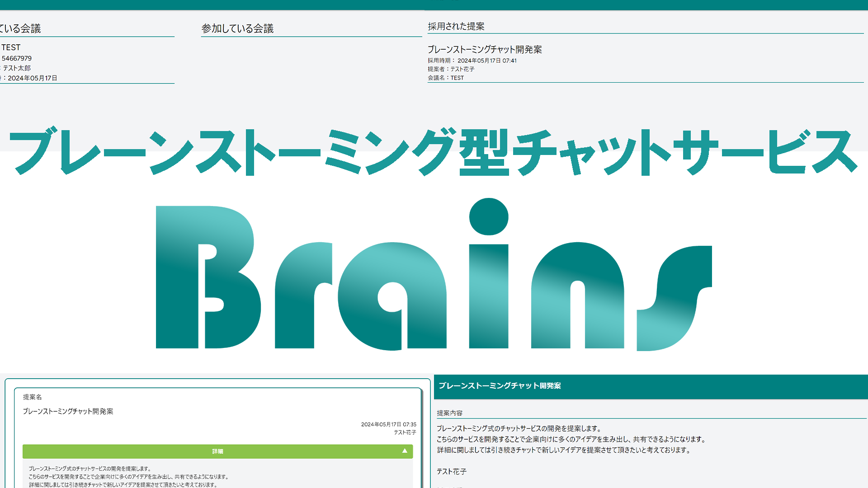
Task: Collapse the green 詳細 details bar
Action: coord(217,451)
